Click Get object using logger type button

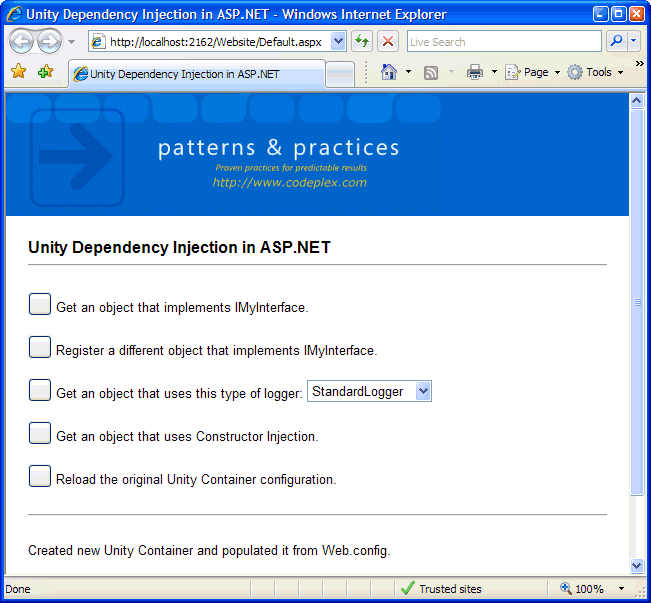[40, 390]
